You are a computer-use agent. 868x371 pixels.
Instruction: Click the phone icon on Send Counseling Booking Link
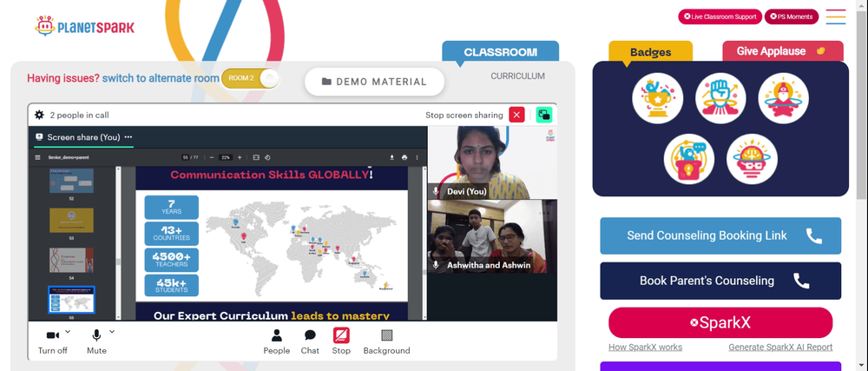click(x=814, y=235)
